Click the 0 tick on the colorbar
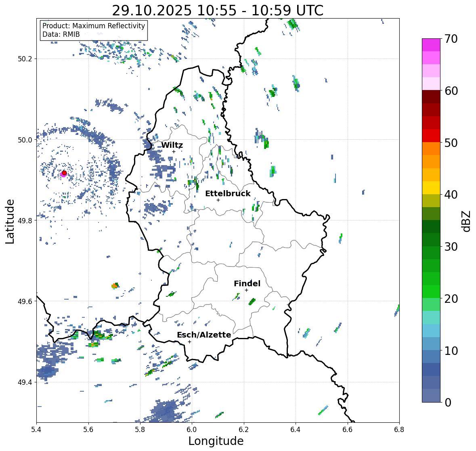 tap(448, 403)
